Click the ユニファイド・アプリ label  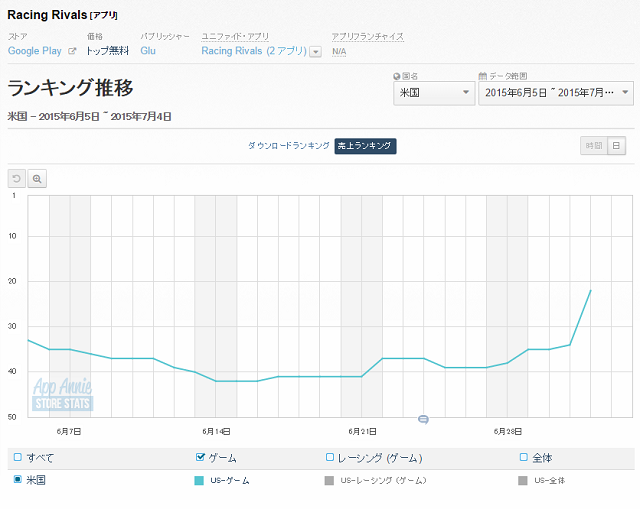(235, 37)
